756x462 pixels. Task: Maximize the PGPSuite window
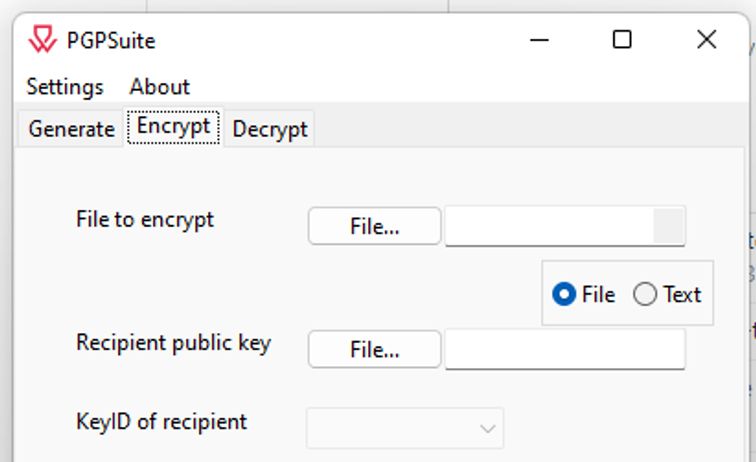[x=622, y=40]
